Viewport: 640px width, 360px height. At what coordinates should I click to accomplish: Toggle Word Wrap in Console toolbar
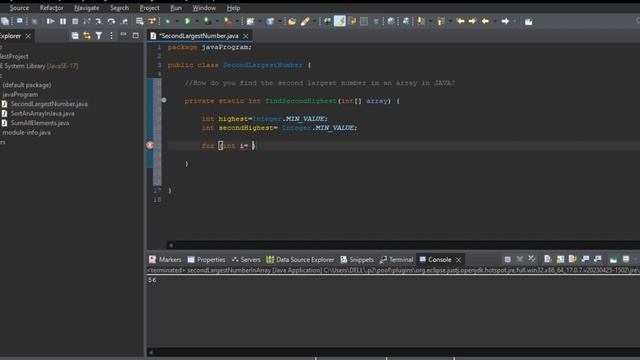pyautogui.click(x=573, y=259)
